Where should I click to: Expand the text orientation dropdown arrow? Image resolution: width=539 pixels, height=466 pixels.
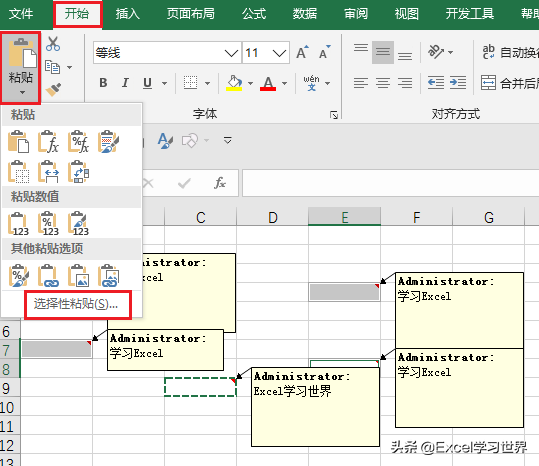(x=450, y=53)
